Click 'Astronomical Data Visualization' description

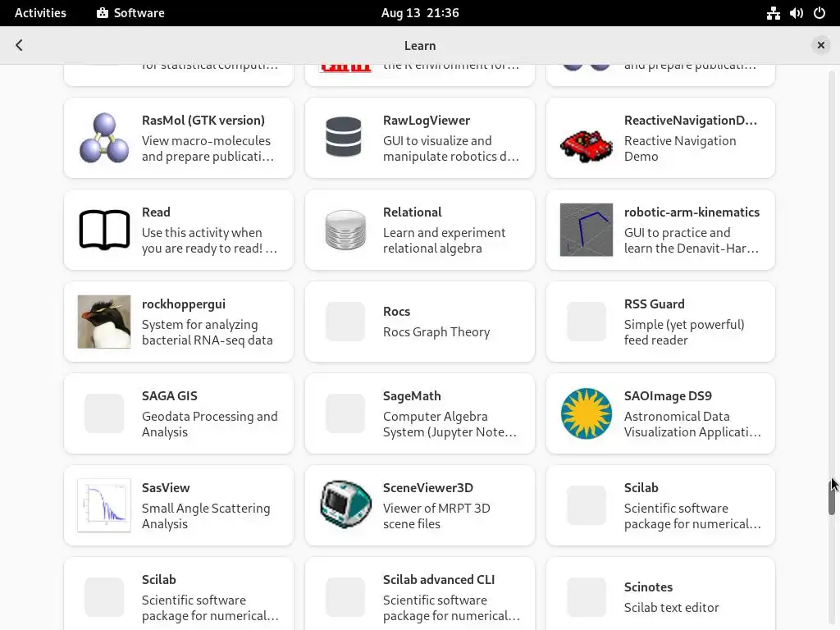pos(692,424)
